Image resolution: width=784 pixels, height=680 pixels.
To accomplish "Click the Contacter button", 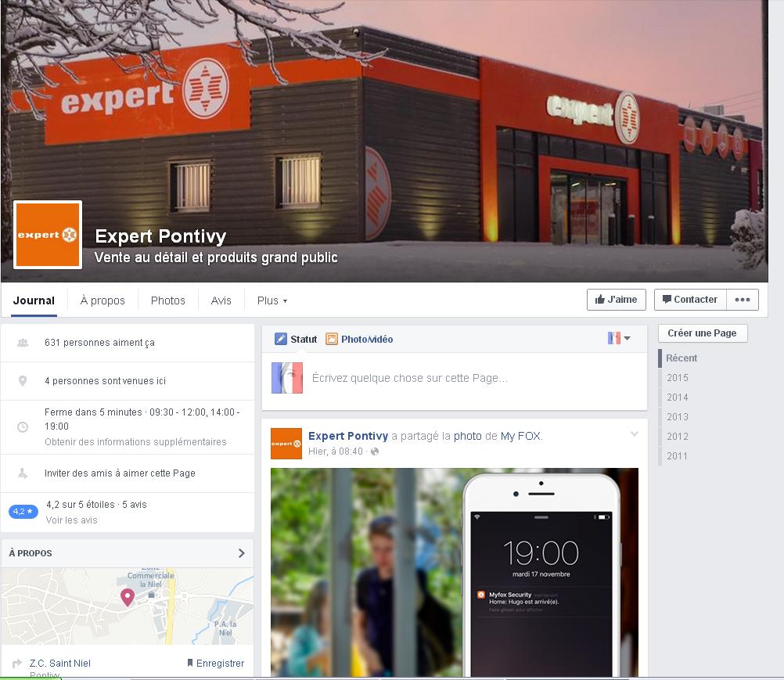I will pos(690,300).
